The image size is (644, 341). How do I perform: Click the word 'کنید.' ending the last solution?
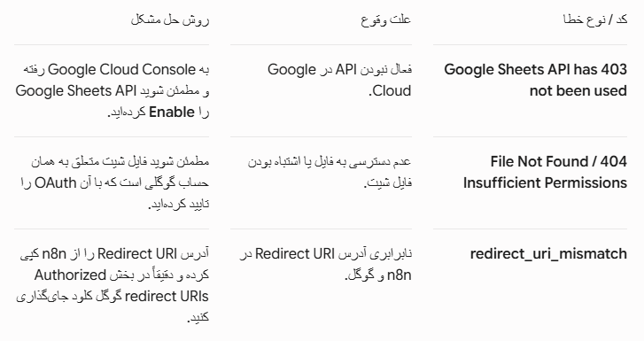coord(198,318)
